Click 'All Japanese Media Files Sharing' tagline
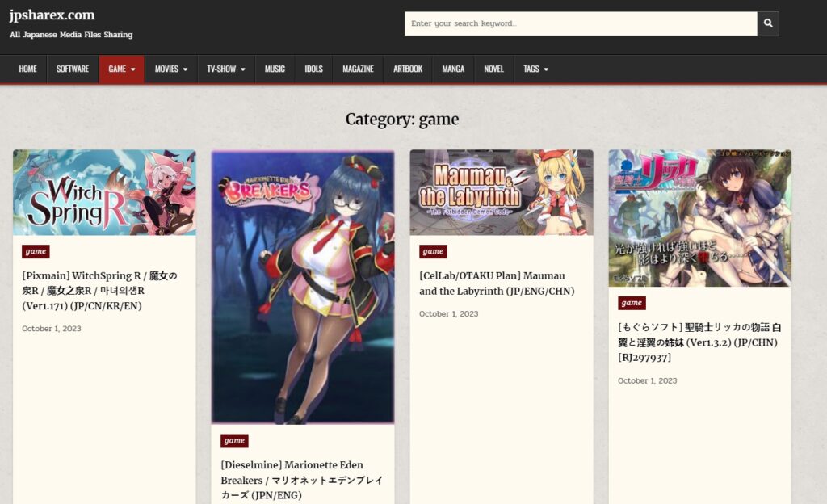 point(71,35)
